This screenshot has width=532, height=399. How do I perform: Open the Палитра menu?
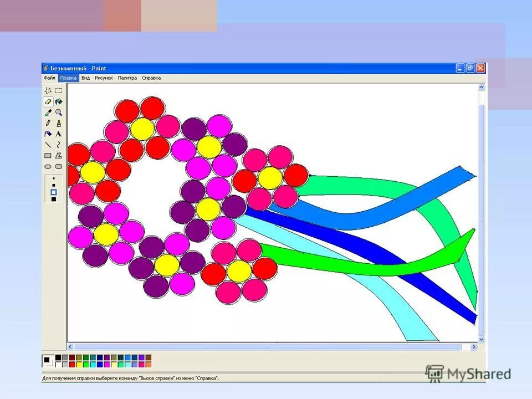pos(127,78)
